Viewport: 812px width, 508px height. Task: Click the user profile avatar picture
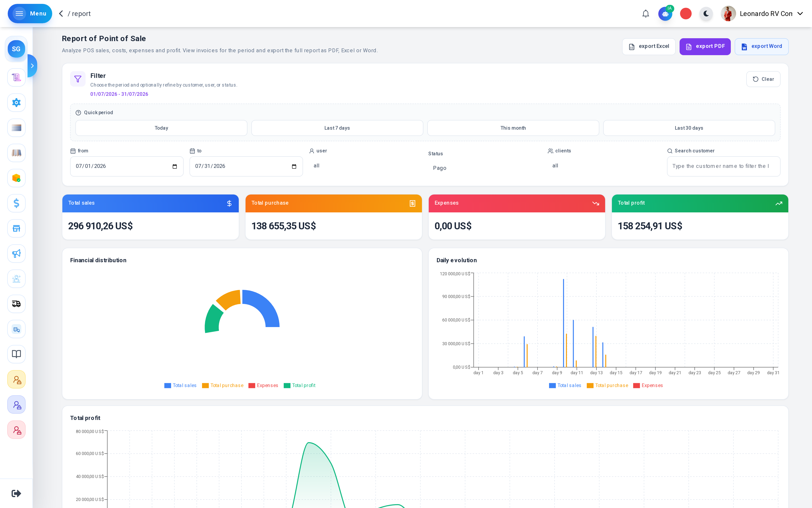click(x=728, y=14)
